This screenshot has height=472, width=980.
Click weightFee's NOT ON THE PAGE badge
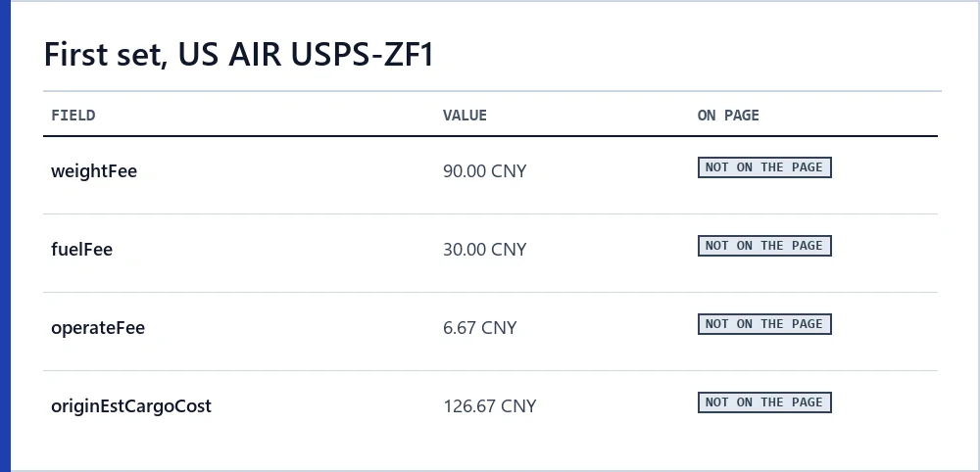coord(764,167)
